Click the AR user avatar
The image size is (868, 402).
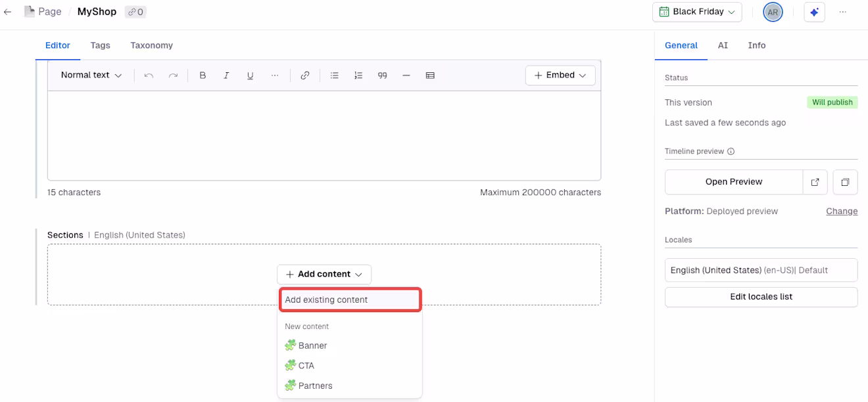point(773,12)
